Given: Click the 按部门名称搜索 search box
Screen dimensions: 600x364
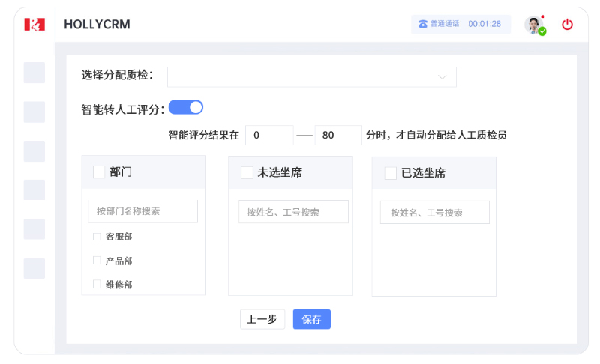Looking at the screenshot, I should pyautogui.click(x=143, y=211).
